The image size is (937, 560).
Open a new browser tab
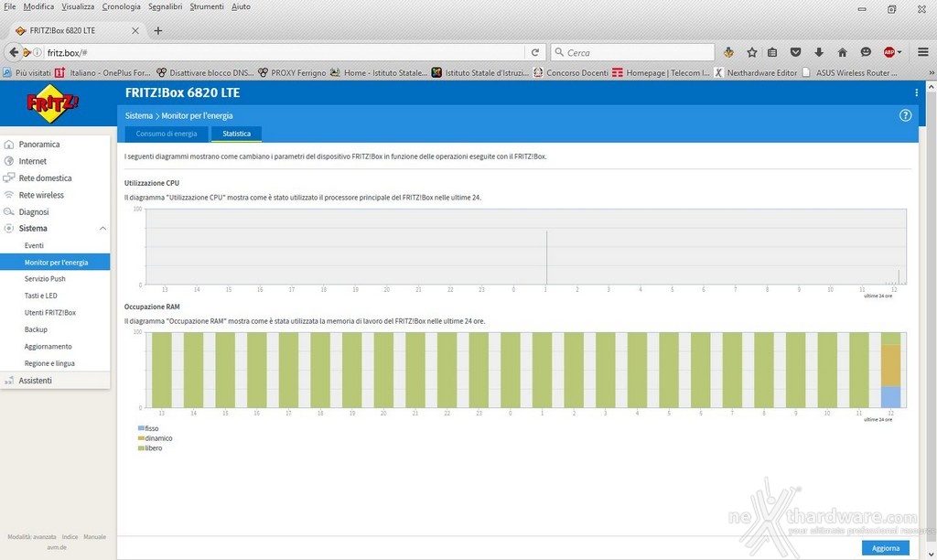[157, 30]
